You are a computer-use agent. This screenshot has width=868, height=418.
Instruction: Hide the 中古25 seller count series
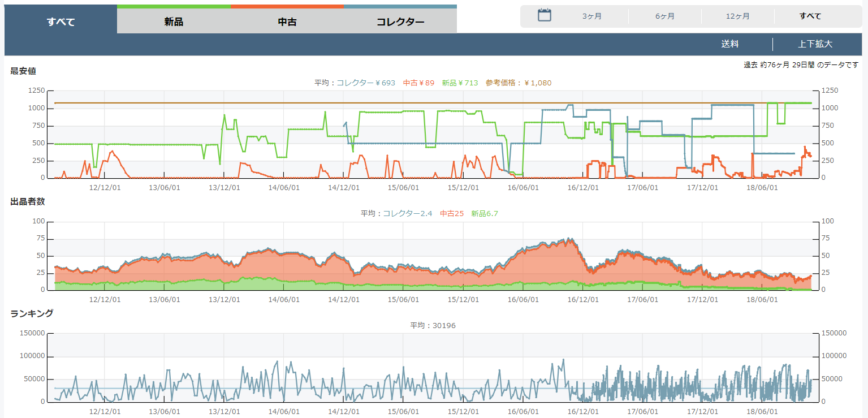[x=452, y=214]
